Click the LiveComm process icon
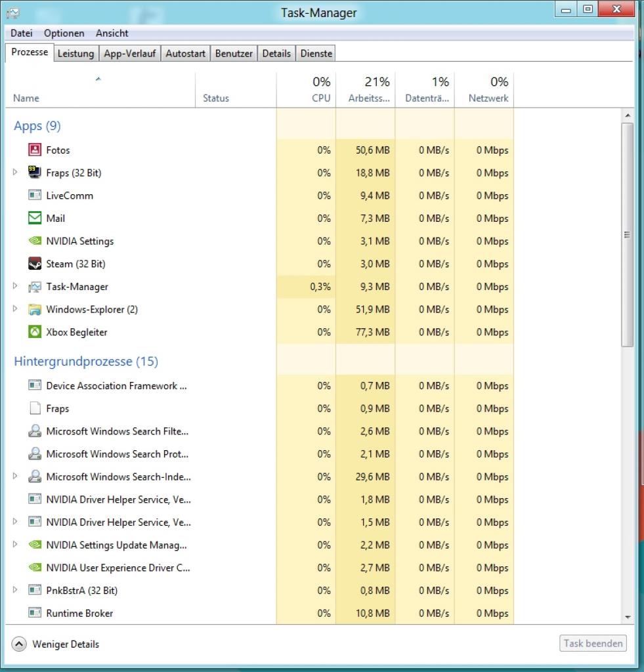This screenshot has width=644, height=672. tap(35, 195)
